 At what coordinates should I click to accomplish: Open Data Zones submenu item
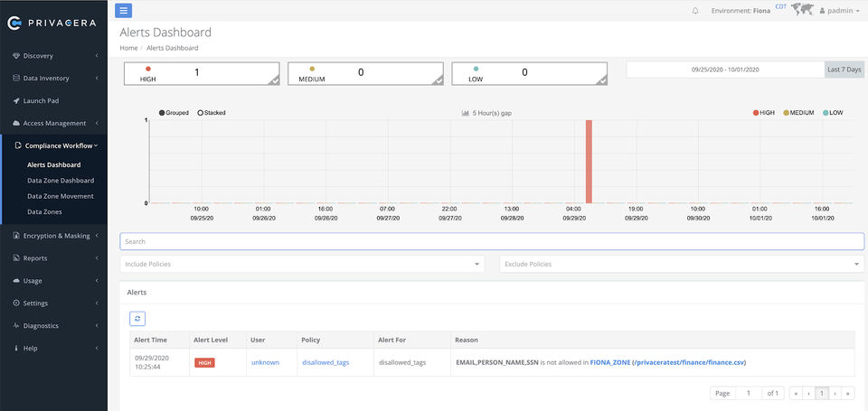(44, 212)
